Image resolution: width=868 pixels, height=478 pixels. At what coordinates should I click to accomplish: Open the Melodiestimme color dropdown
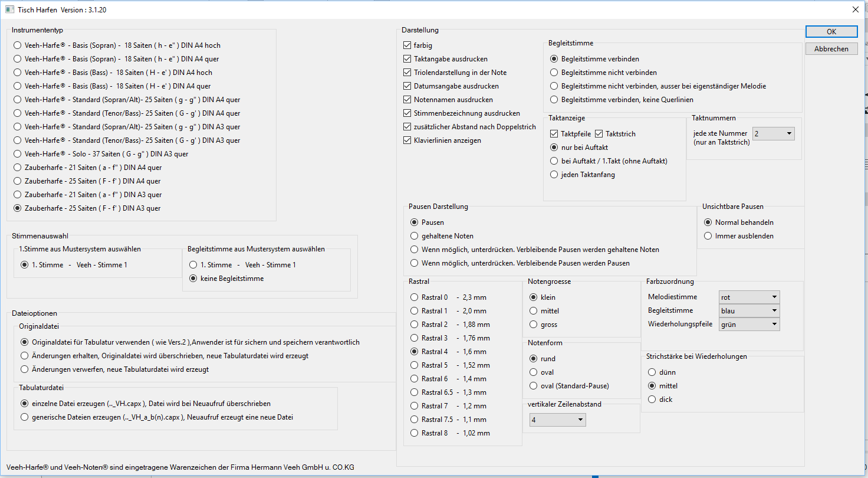click(749, 297)
